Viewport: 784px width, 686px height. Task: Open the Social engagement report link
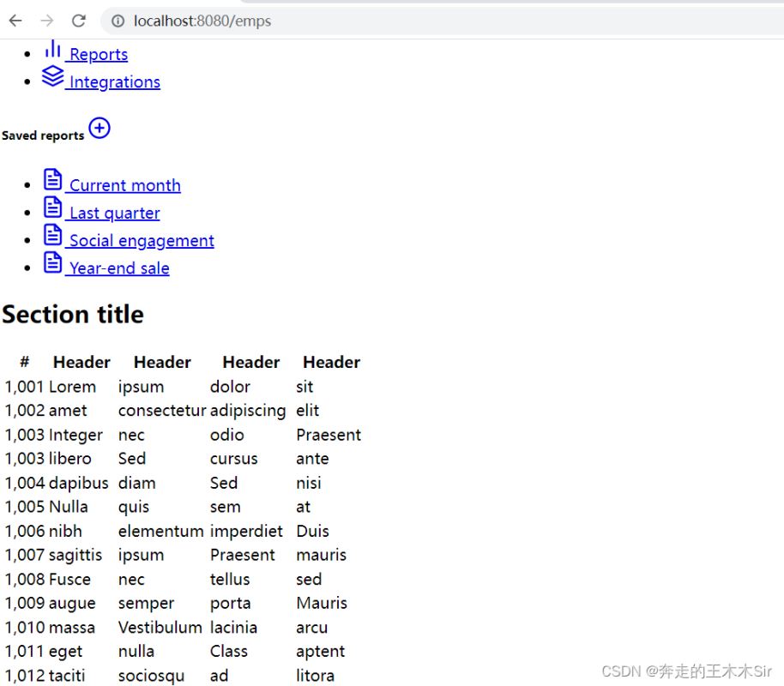coord(142,241)
